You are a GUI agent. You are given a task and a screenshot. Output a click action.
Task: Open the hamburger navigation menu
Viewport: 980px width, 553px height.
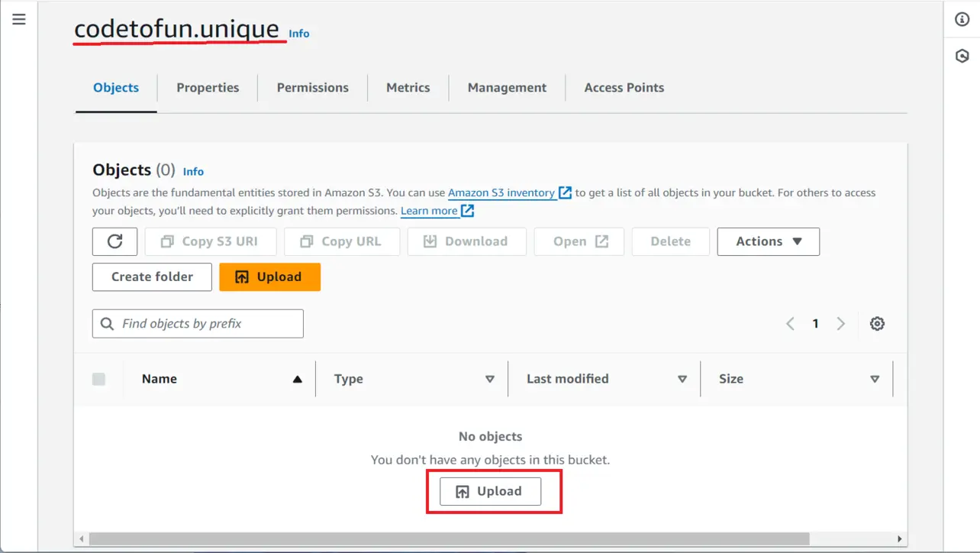[19, 19]
